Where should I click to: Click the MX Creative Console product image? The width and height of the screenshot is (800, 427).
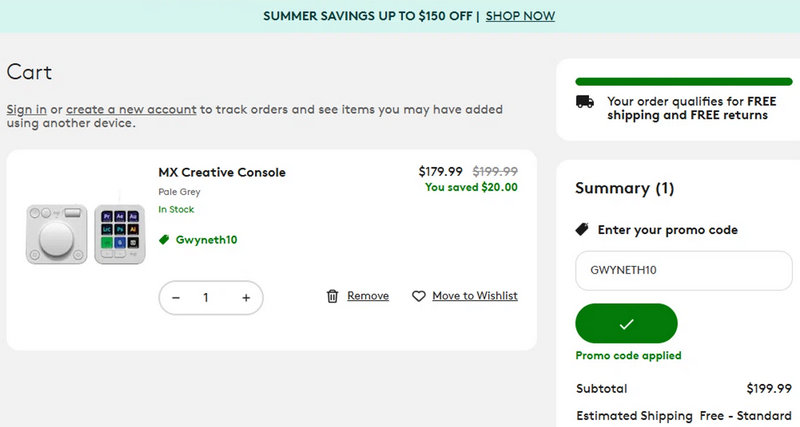pos(85,233)
